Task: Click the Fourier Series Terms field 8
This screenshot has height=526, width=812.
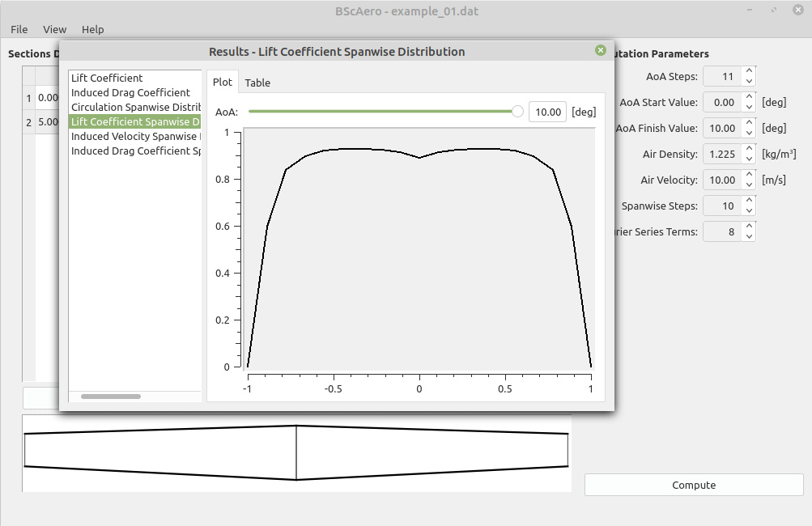Action: click(722, 231)
